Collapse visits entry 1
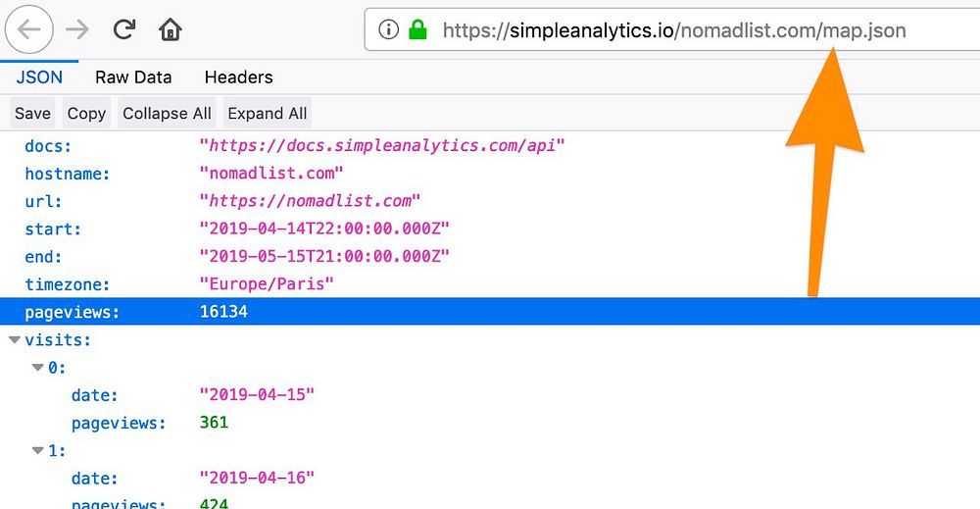 tap(38, 450)
